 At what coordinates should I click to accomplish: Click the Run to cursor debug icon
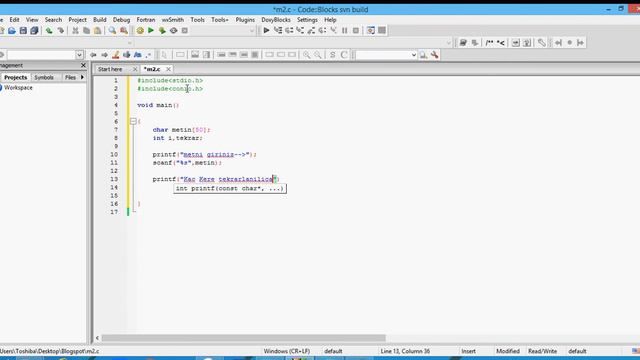tap(278, 31)
